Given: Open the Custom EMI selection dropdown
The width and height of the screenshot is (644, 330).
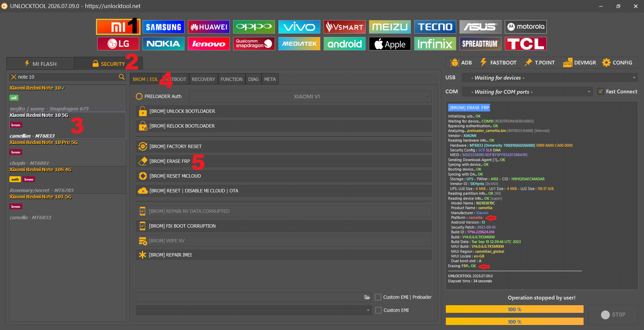Looking at the screenshot, I should (x=254, y=310).
